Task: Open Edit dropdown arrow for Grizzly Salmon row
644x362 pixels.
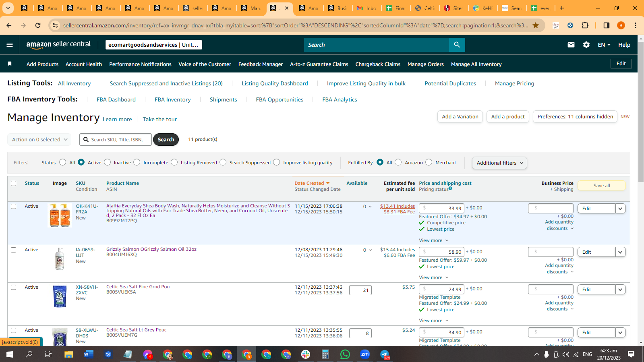Action: (621, 252)
